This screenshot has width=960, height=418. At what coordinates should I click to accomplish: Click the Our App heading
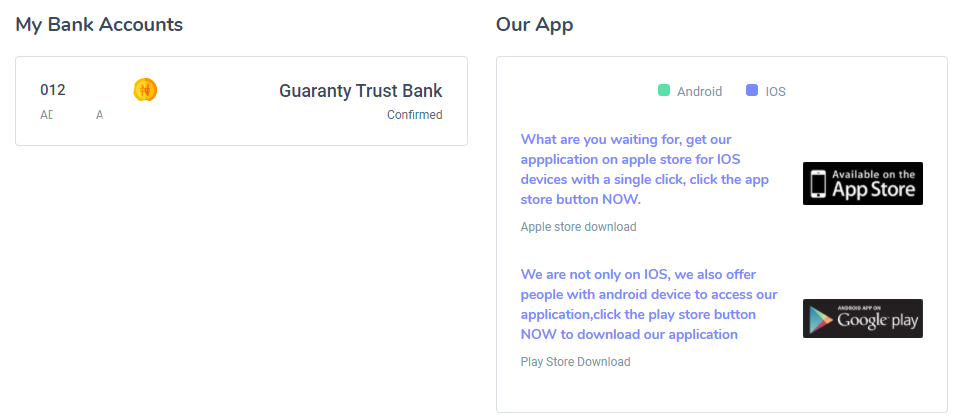pos(534,24)
